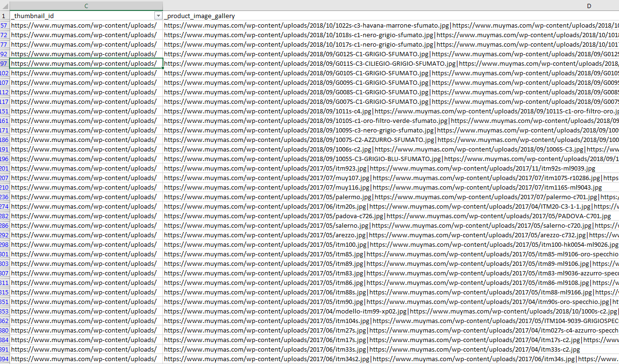Select gallery cell starting with 1006s-c2.jpg
The width and height of the screenshot is (619, 364).
pyautogui.click(x=391, y=149)
